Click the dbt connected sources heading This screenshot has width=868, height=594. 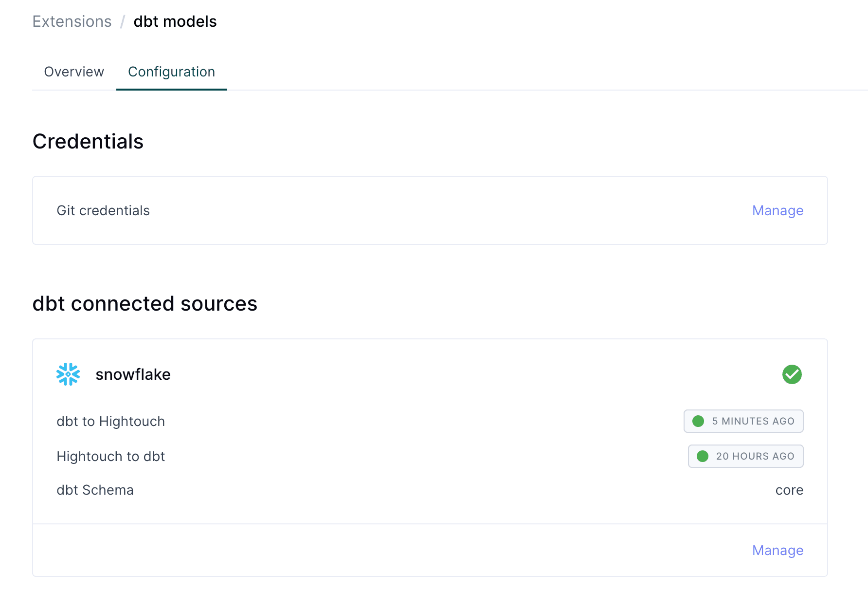pos(145,304)
